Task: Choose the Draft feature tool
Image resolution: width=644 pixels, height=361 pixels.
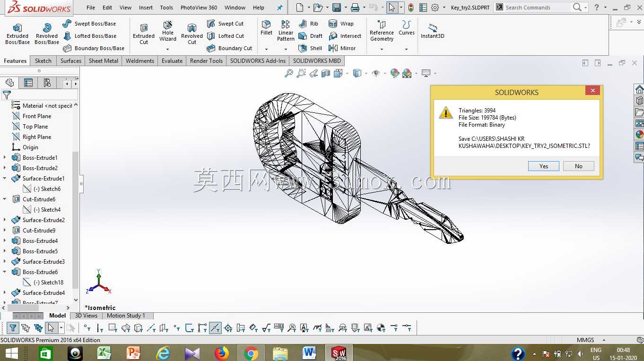Action: [x=310, y=36]
